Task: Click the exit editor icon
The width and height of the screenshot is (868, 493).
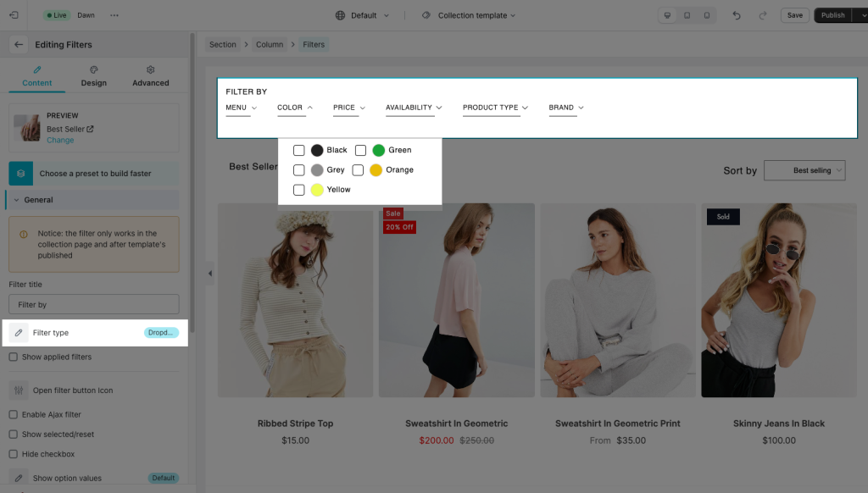Action: tap(14, 15)
